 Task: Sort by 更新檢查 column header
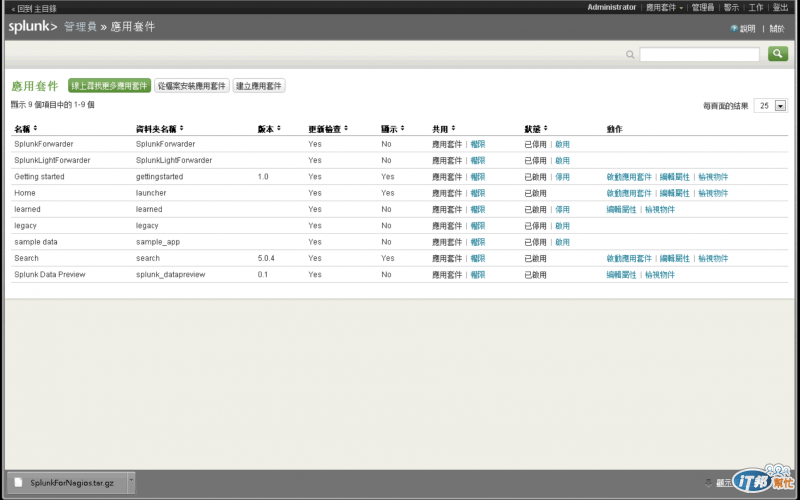tap(328, 129)
